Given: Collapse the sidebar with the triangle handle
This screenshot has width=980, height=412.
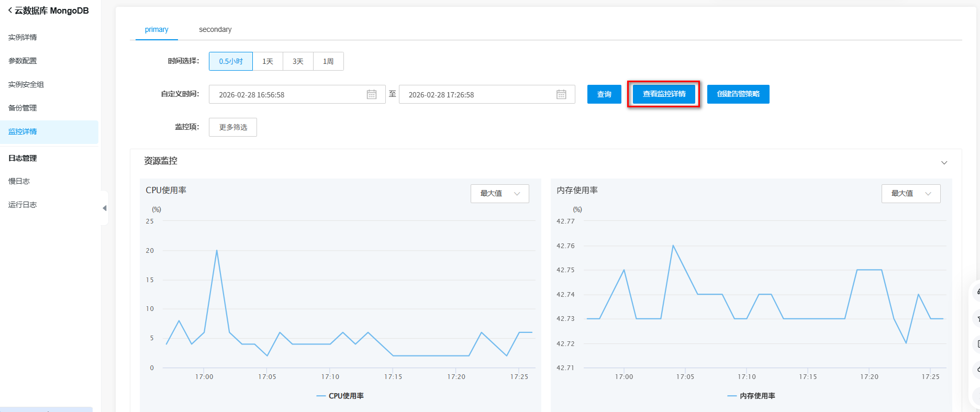Looking at the screenshot, I should pyautogui.click(x=104, y=208).
